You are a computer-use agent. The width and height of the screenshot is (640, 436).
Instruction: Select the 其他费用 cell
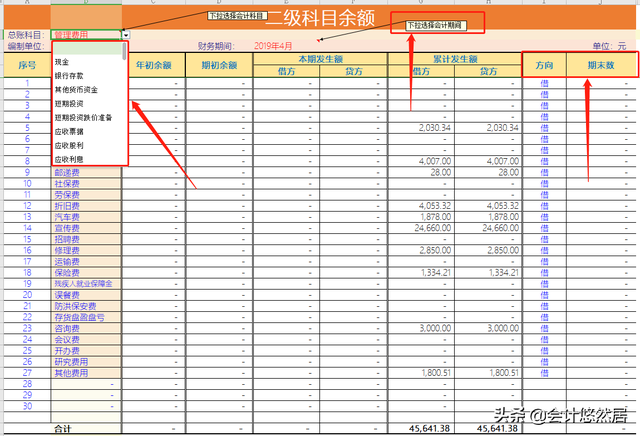point(86,373)
